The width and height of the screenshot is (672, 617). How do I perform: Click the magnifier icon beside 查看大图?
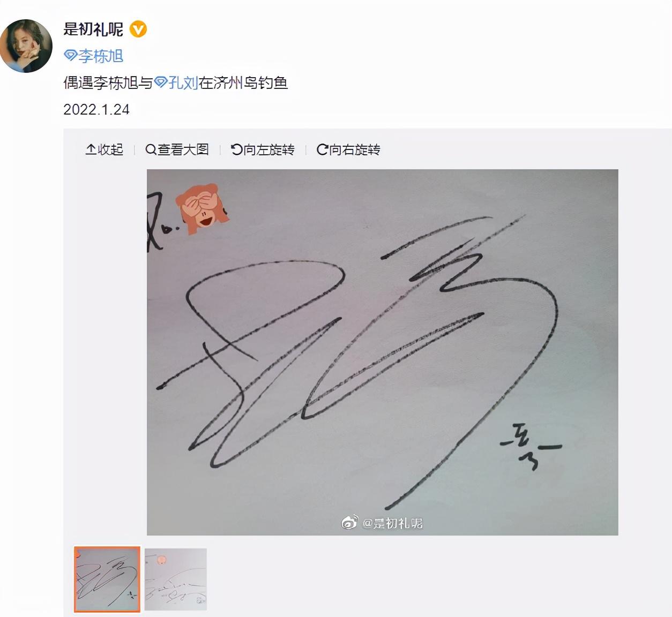tap(151, 149)
